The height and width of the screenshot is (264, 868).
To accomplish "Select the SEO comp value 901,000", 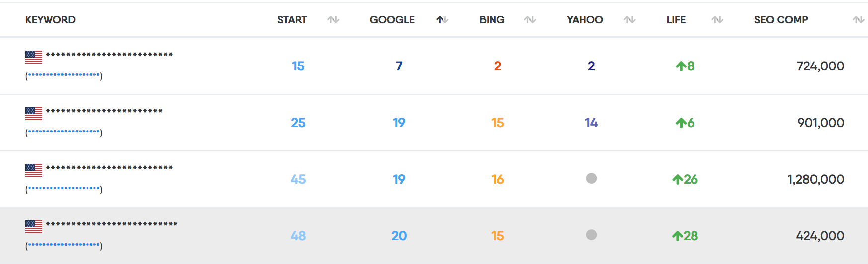I will (821, 123).
